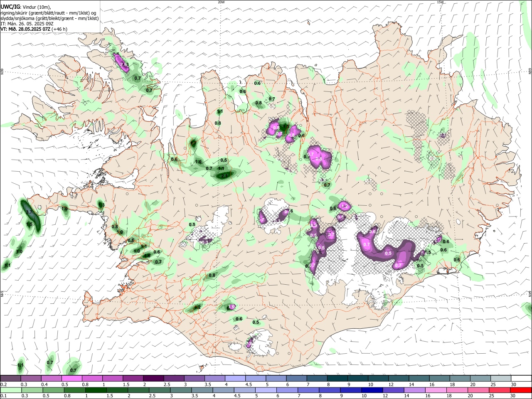The height and width of the screenshot is (399, 532).
Task: Select the lower scale green swatch between 0.5 and 0.8
Action: [53, 390]
